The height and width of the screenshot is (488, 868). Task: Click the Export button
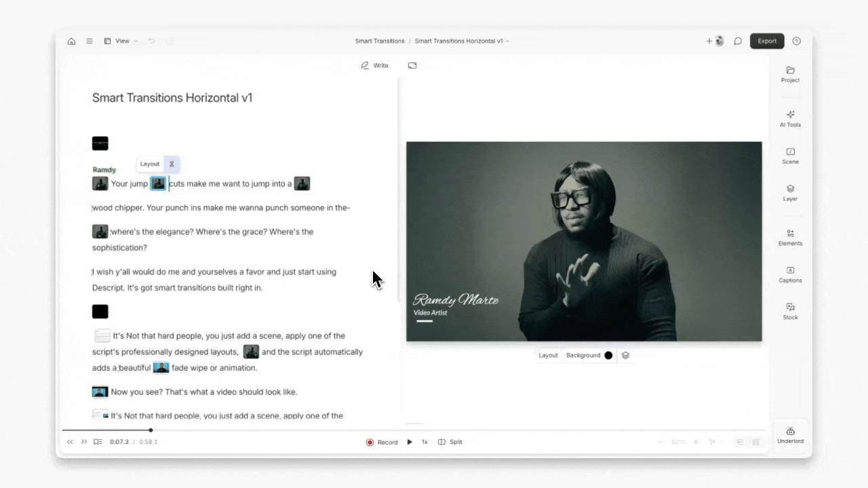tap(767, 41)
